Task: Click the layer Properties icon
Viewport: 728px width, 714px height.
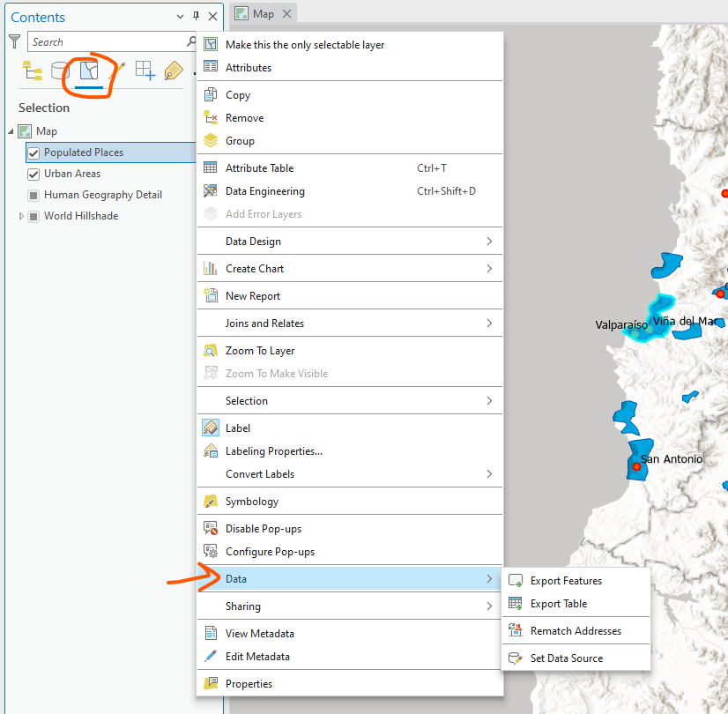Action: pyautogui.click(x=211, y=683)
